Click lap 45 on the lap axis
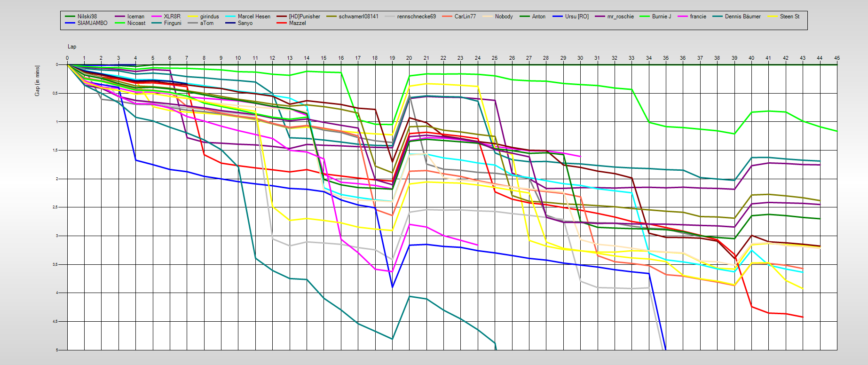Viewport: 868px width, 365px height. coord(837,58)
